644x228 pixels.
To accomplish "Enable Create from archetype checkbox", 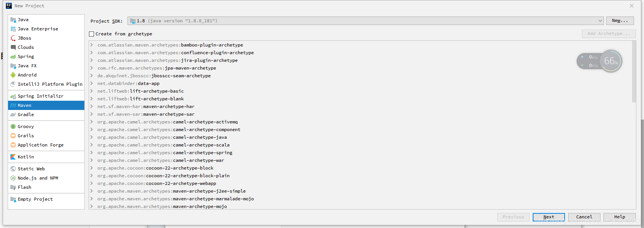I will (92, 34).
